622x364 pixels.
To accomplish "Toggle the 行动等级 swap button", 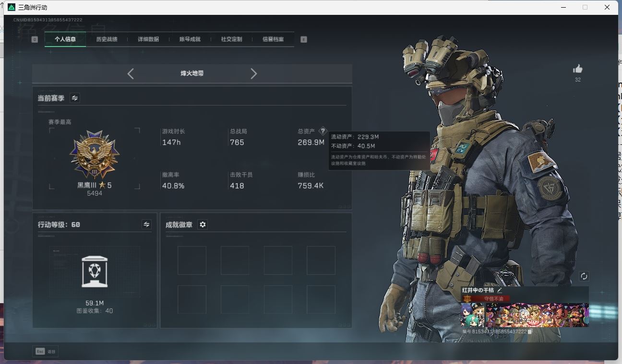I will click(146, 224).
